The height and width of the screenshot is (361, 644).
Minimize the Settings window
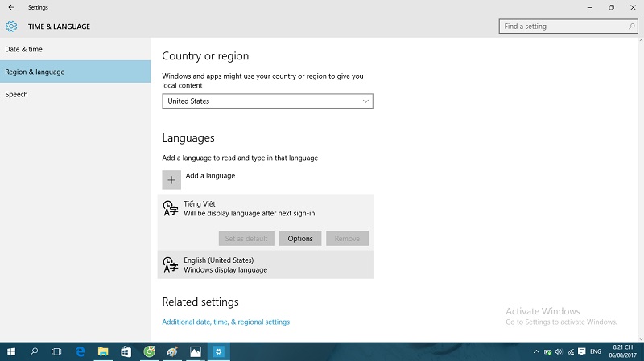[x=590, y=7]
